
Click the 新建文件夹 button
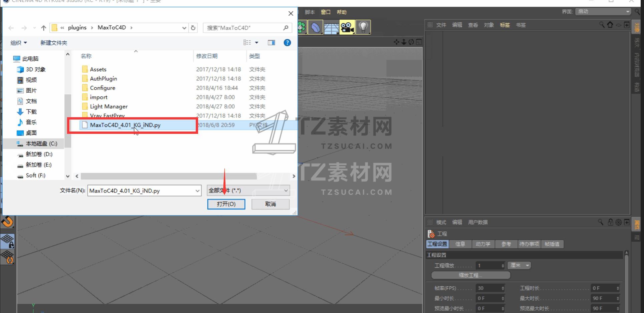click(54, 43)
